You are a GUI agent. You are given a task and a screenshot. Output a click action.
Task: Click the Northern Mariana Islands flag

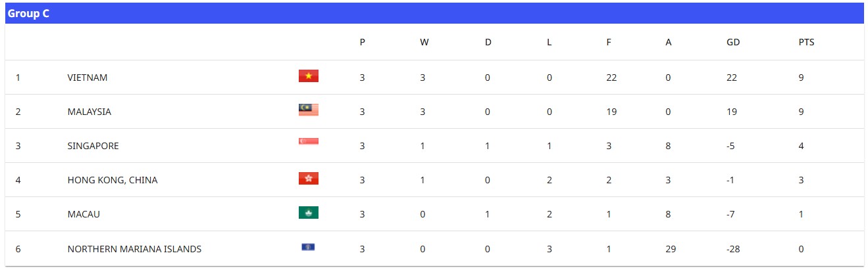click(308, 247)
